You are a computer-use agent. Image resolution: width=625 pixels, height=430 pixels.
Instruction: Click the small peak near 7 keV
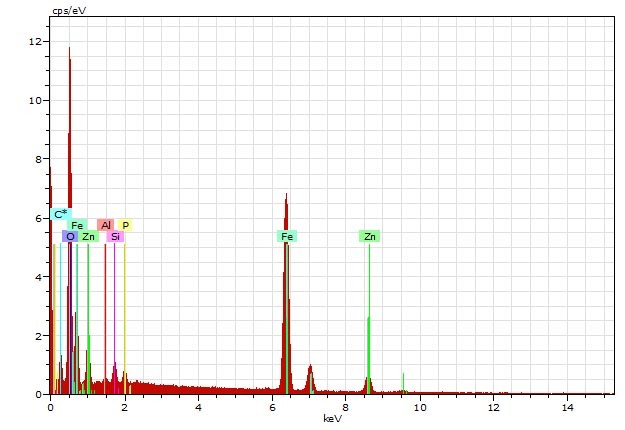(310, 368)
